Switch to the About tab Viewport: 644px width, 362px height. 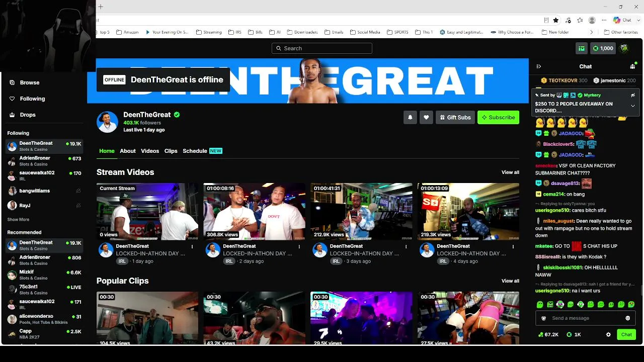[x=128, y=151]
